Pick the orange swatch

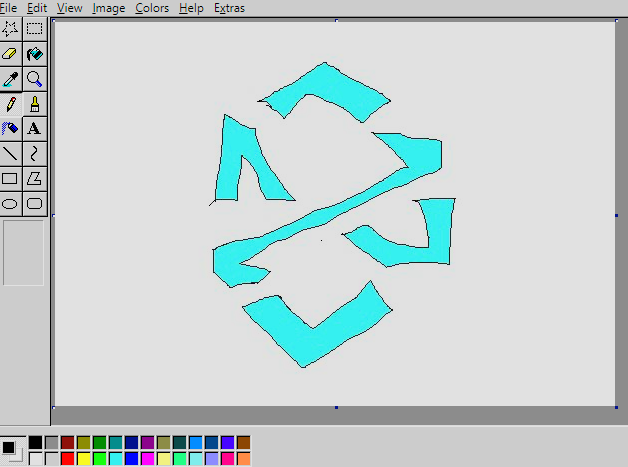coord(244,459)
